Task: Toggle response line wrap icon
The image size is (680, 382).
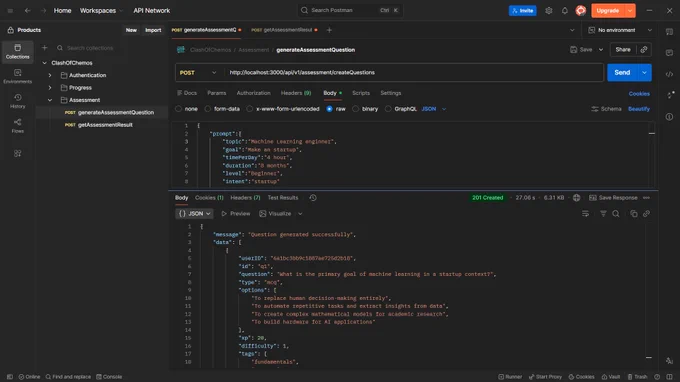Action: click(x=585, y=214)
